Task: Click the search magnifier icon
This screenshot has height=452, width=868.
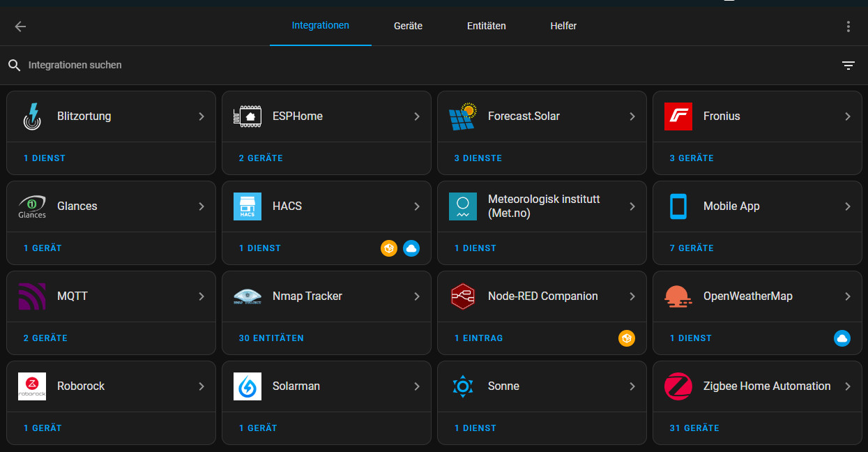Action: point(15,66)
